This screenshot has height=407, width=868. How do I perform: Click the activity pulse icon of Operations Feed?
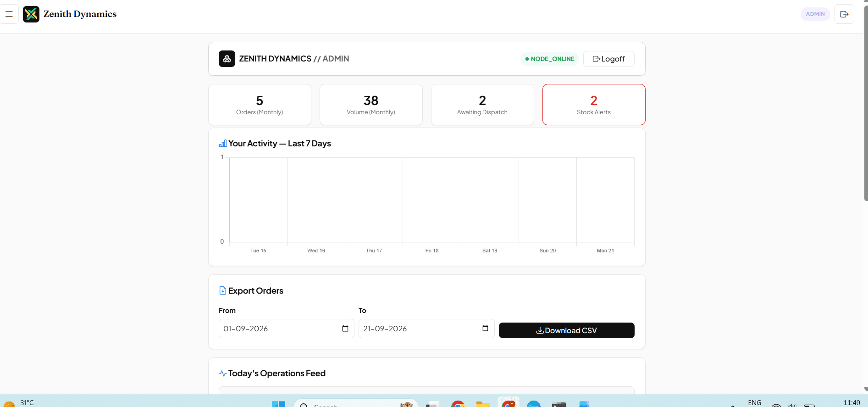click(223, 374)
